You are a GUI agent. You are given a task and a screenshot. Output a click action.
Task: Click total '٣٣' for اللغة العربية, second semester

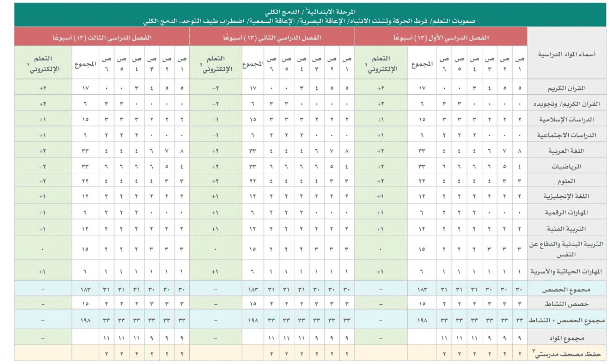pyautogui.click(x=253, y=151)
